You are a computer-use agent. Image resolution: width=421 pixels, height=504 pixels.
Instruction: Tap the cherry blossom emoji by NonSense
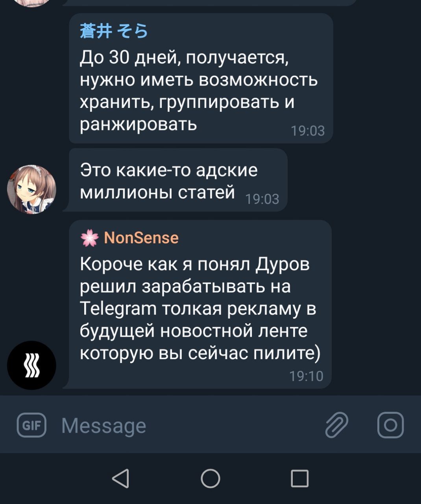point(89,238)
